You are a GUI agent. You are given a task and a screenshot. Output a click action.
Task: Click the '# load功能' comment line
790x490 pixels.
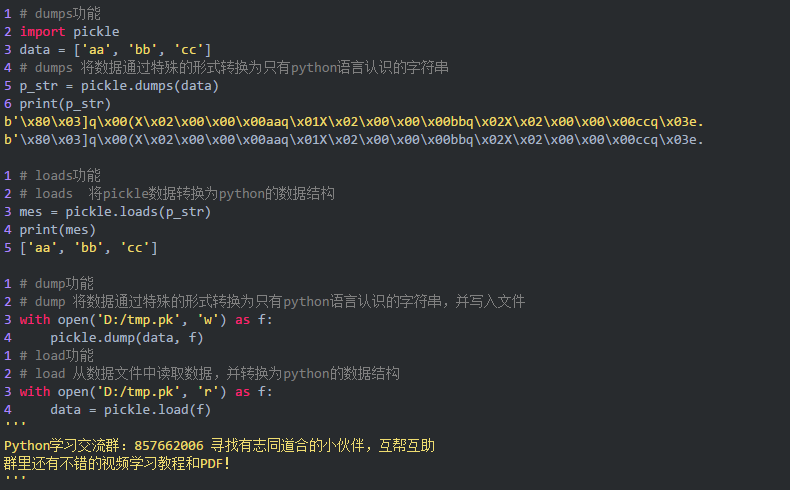pyautogui.click(x=56, y=356)
